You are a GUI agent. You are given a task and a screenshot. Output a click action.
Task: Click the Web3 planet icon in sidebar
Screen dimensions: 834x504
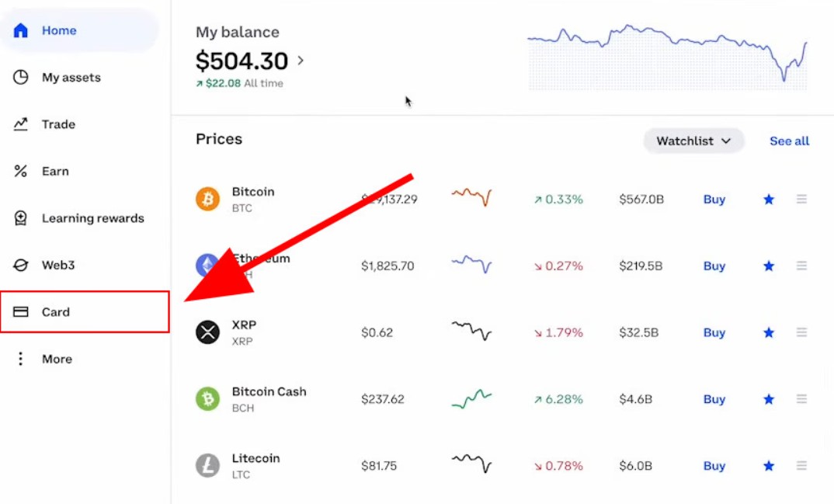21,266
